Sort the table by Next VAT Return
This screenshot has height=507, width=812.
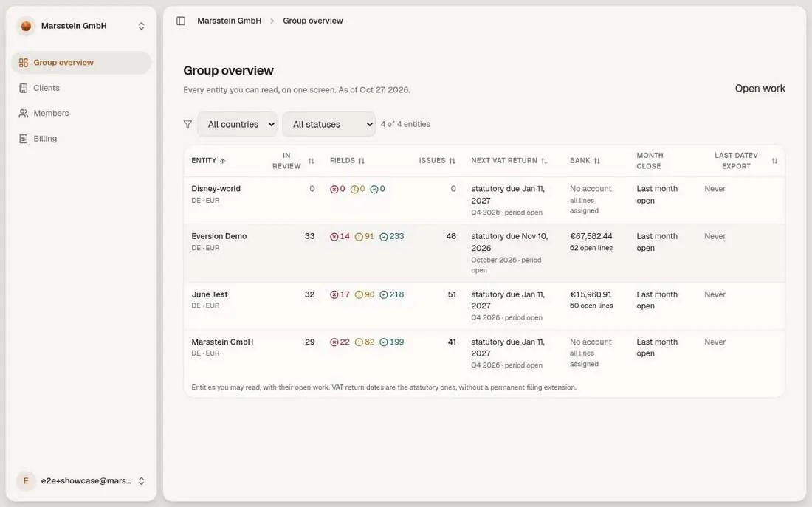[509, 161]
